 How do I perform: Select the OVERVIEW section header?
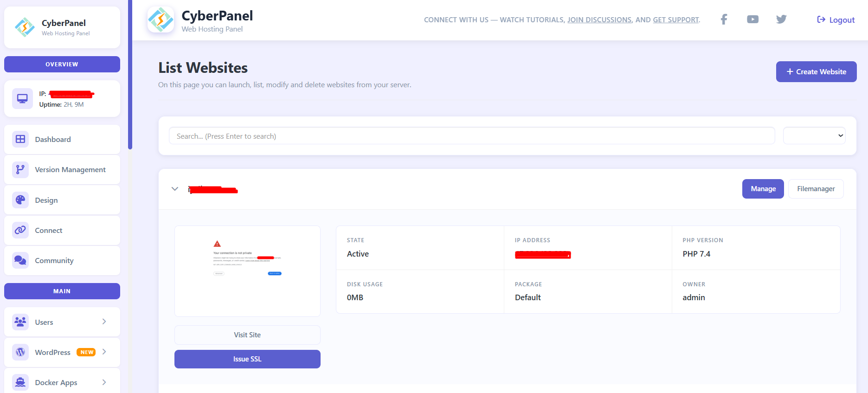coord(62,64)
